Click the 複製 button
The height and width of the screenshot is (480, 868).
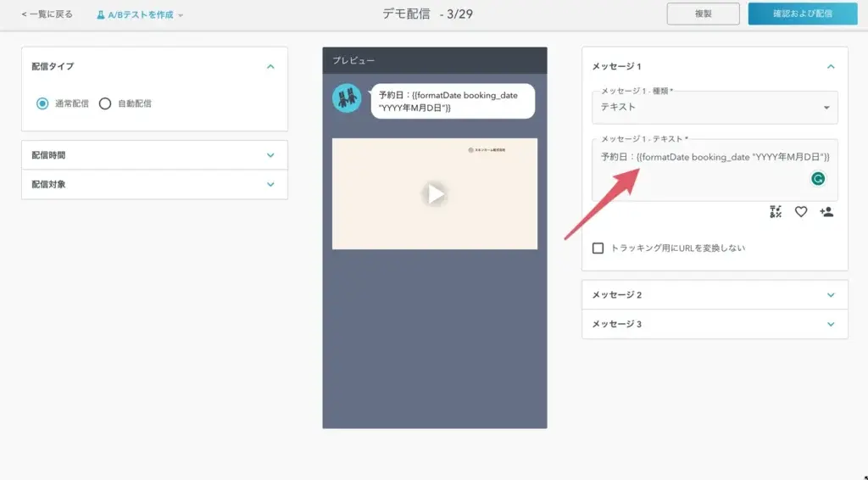[x=703, y=14]
